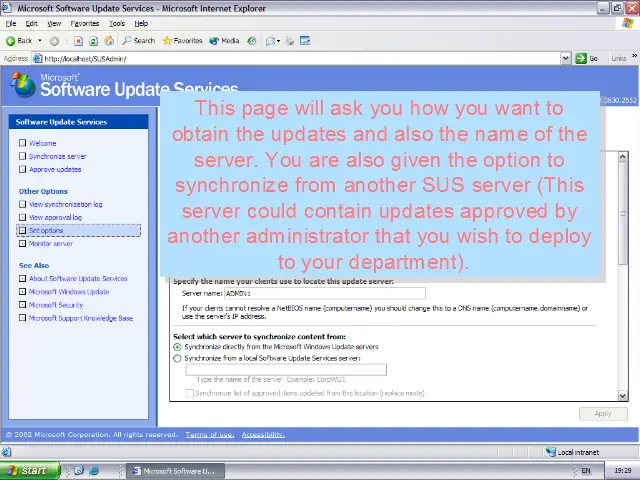
Task: Open the Back history dropdown arrow
Action: 40,40
